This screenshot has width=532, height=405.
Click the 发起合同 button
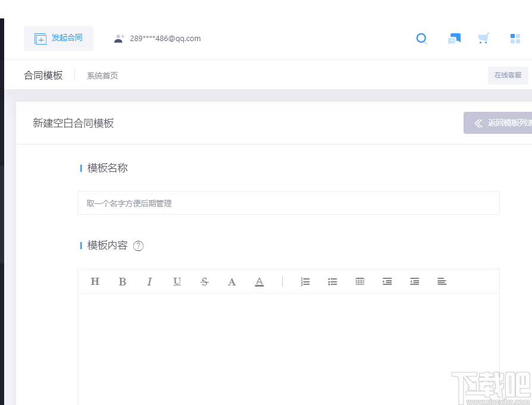pos(58,38)
